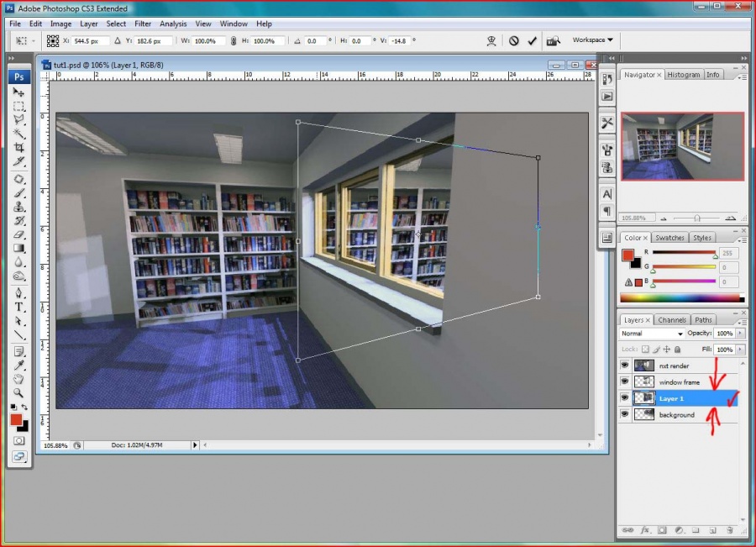The width and height of the screenshot is (756, 547).
Task: Open the Normal blend mode dropdown
Action: 651,334
